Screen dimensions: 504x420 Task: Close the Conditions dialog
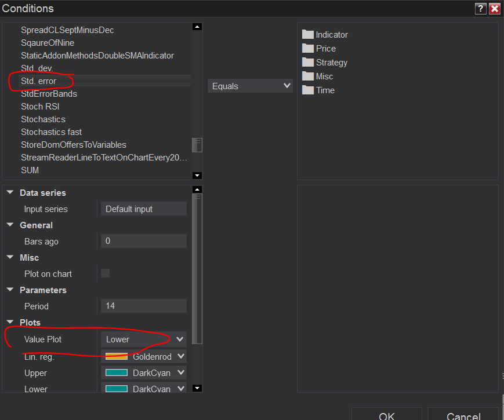[x=495, y=9]
